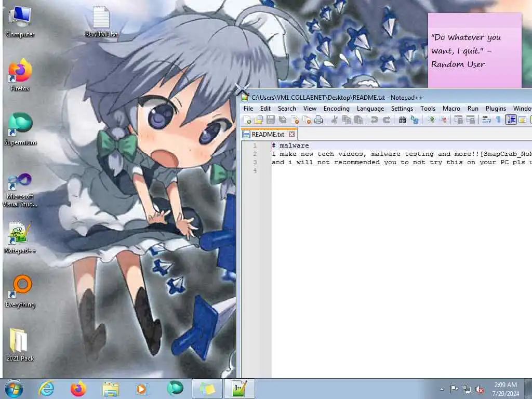Click the Synchronize Horizontal Scrolling icon
Screen dimensions: 532x399
coord(470,119)
